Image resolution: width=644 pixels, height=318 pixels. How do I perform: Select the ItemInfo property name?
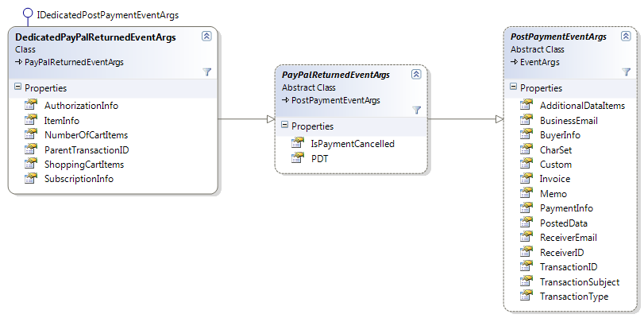pyautogui.click(x=62, y=121)
